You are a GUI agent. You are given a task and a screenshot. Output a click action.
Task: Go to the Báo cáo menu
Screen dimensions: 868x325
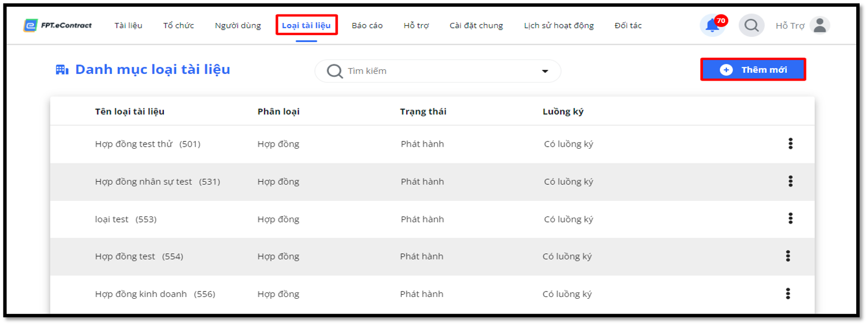pos(367,25)
